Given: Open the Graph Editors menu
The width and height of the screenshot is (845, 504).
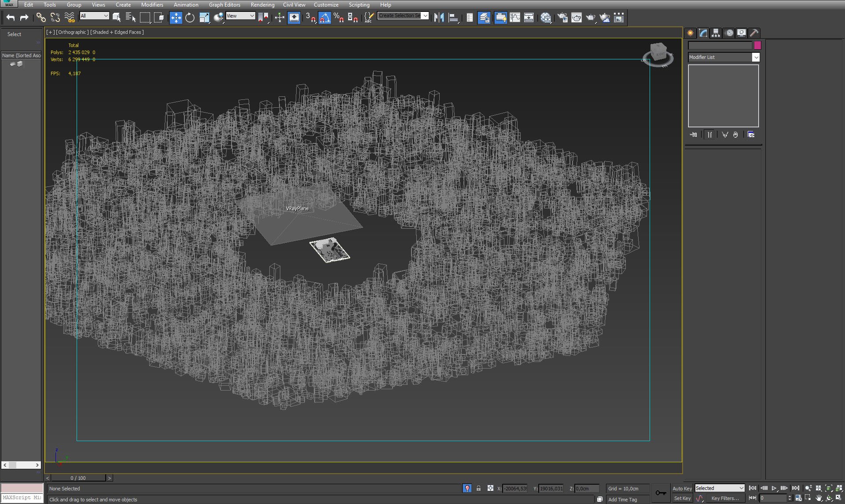Looking at the screenshot, I should 224,5.
